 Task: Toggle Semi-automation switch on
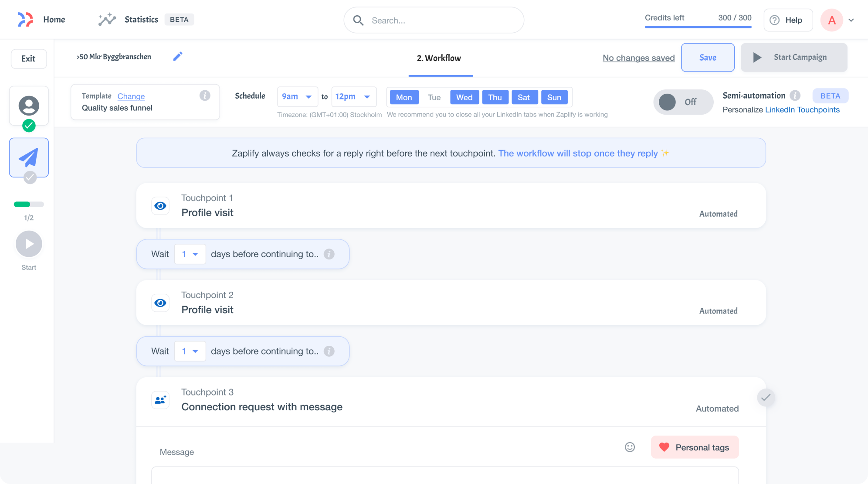683,102
